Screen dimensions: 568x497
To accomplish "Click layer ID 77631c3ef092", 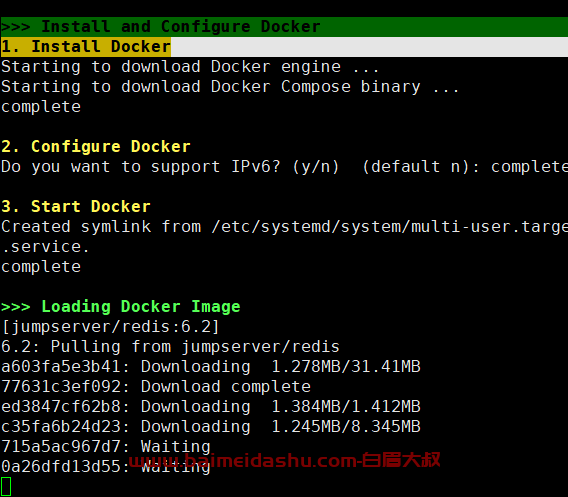I will (x=60, y=387).
